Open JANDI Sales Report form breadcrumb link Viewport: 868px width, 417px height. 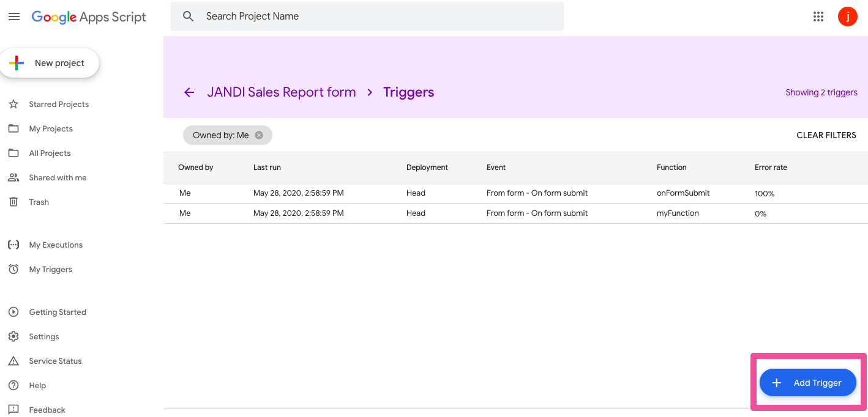pyautogui.click(x=281, y=92)
